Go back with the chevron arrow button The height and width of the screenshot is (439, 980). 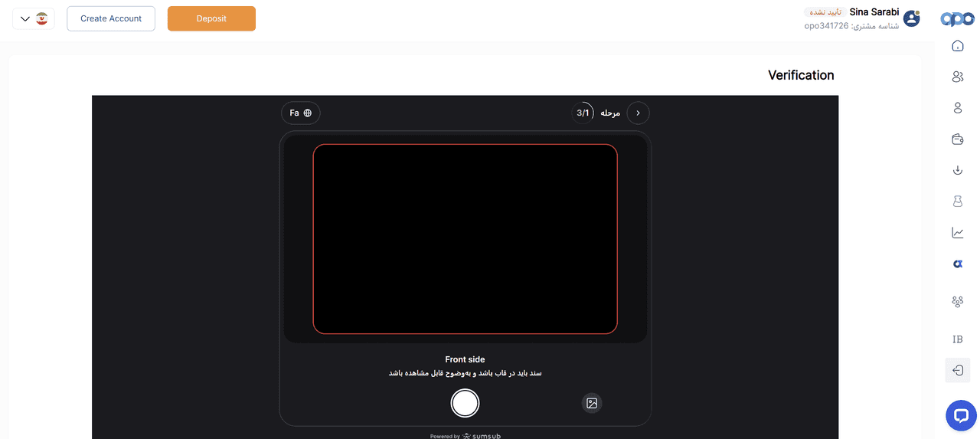pos(638,113)
